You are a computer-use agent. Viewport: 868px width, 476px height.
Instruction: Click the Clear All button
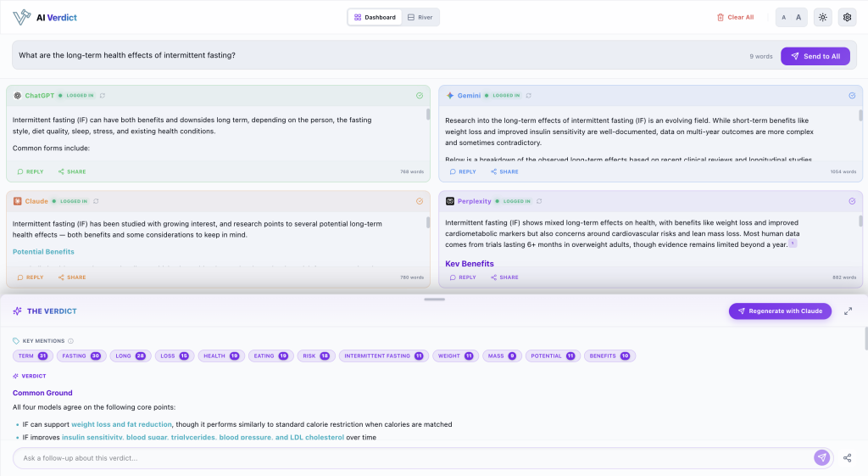(735, 17)
